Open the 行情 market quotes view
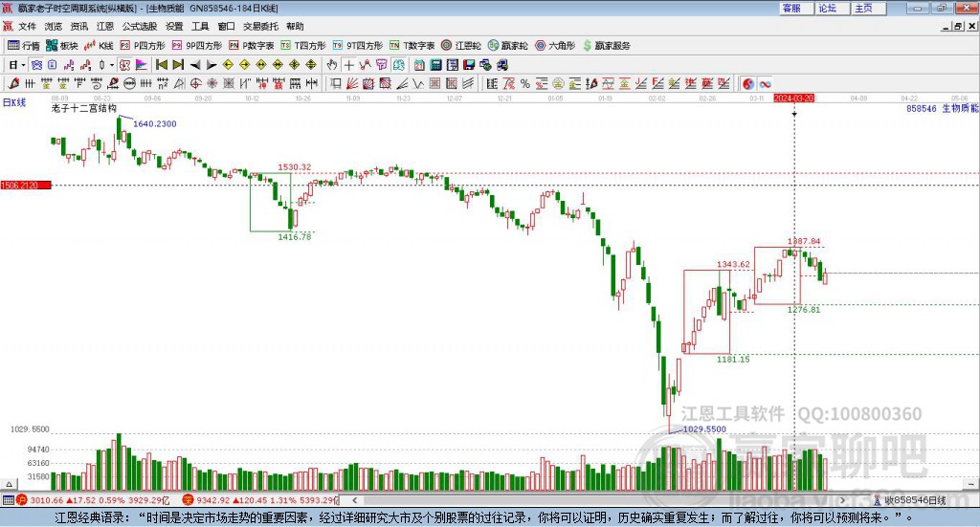The width and height of the screenshot is (980, 527). [24, 46]
